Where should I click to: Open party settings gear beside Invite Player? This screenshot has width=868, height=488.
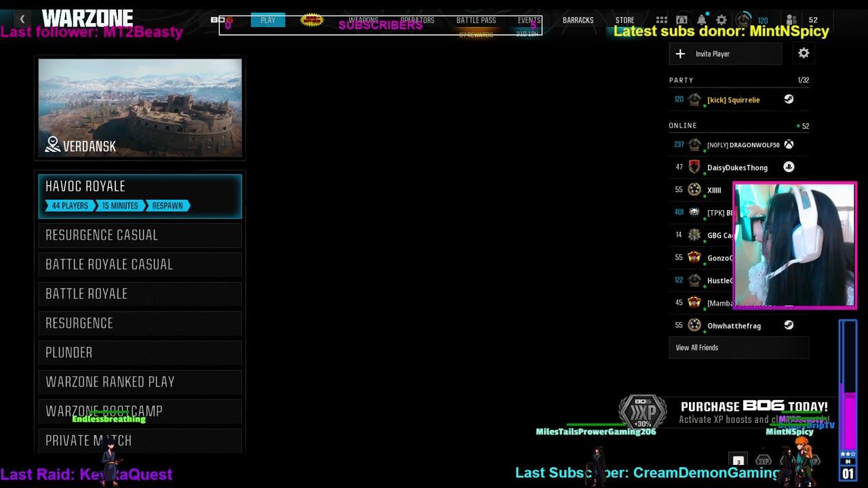tap(804, 53)
